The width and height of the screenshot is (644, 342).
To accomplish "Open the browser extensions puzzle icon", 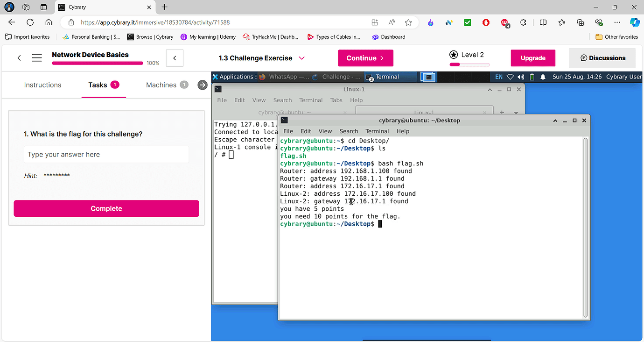I will pyautogui.click(x=523, y=22).
